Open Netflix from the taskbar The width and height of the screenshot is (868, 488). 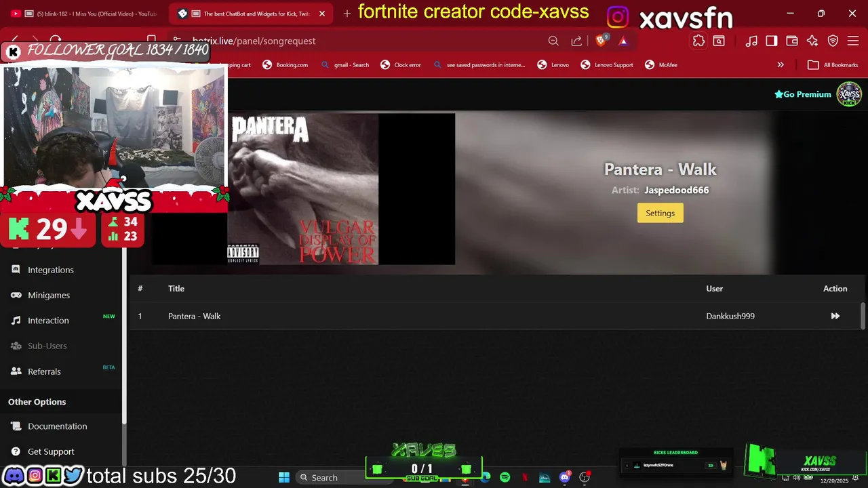[525, 477]
